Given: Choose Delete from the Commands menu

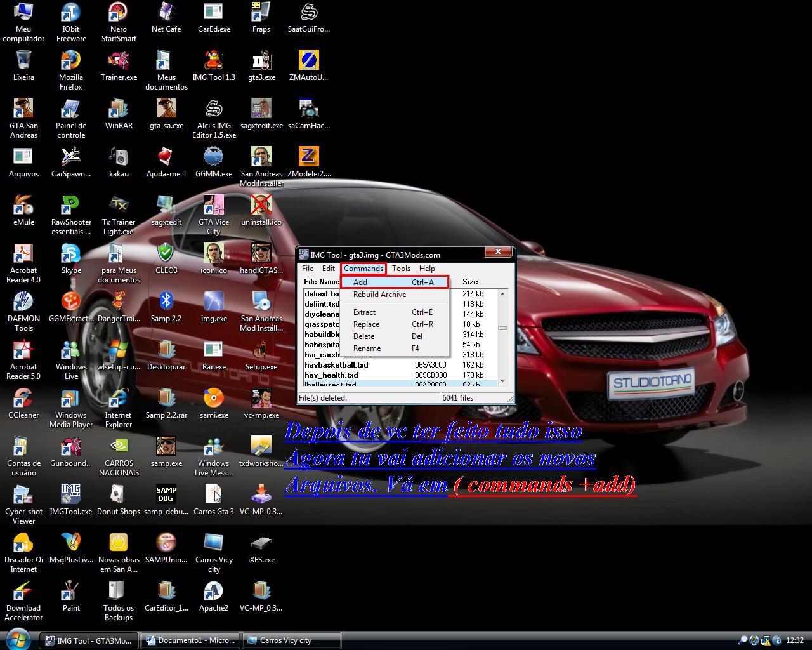Looking at the screenshot, I should point(395,336).
